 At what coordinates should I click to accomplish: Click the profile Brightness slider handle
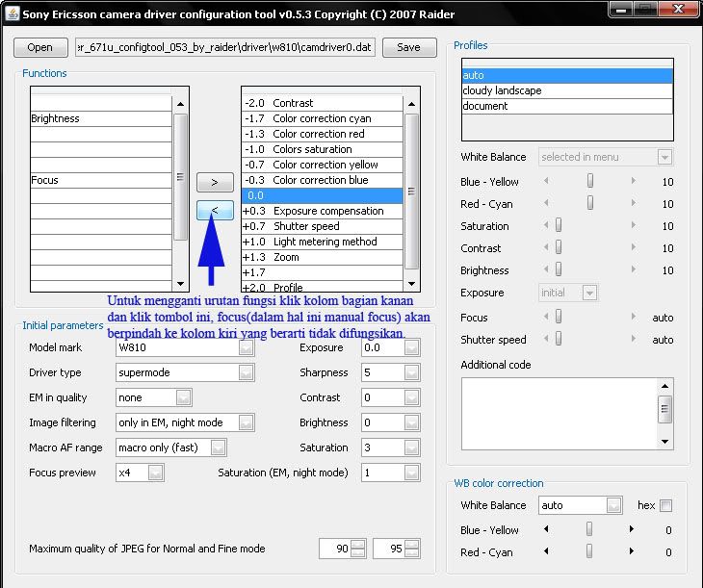point(559,268)
